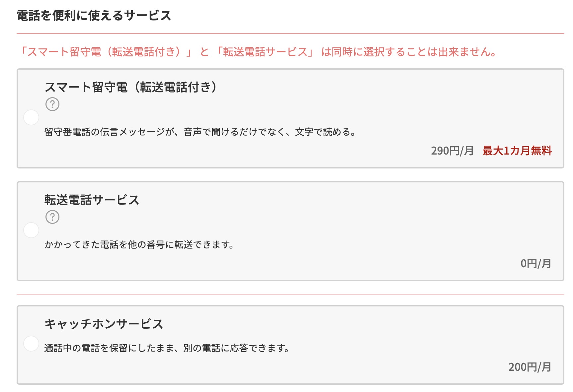
Task: Click 「転送電話サービス」 in the red notice
Action: [265, 52]
